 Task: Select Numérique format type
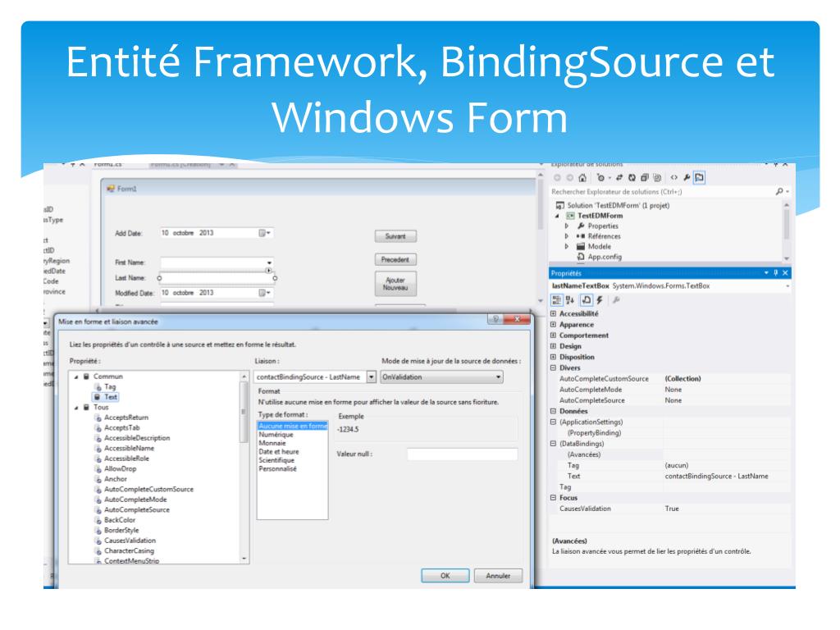pyautogui.click(x=276, y=435)
